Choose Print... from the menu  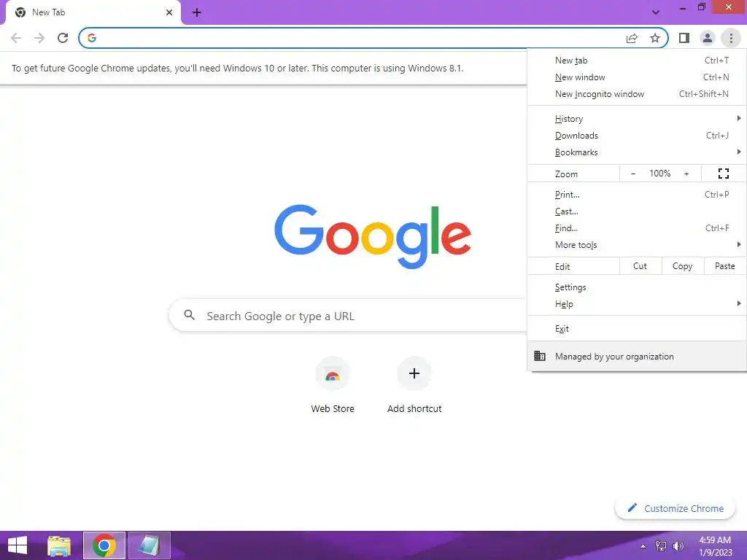[637, 194]
